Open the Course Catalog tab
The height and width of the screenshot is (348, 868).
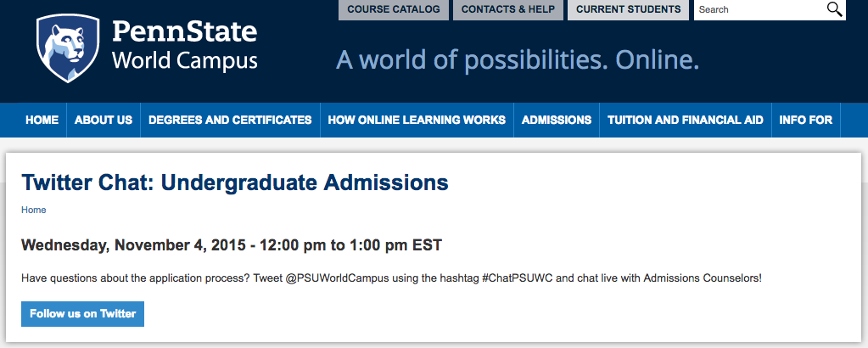point(394,9)
